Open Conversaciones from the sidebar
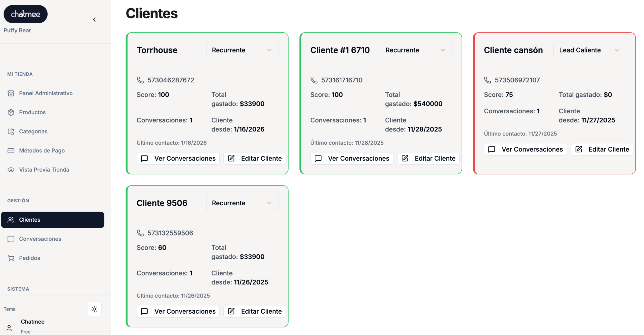The width and height of the screenshot is (644, 335). pyautogui.click(x=40, y=239)
